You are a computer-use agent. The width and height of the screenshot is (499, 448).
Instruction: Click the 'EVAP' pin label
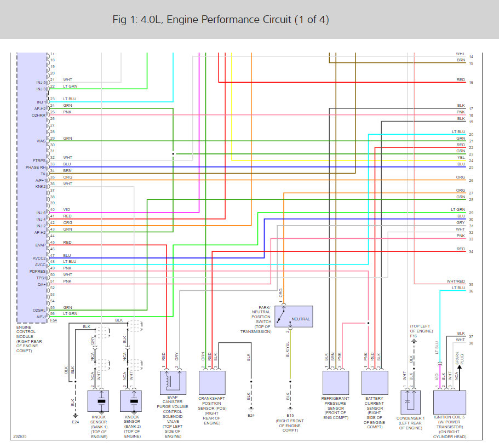pyautogui.click(x=41, y=245)
